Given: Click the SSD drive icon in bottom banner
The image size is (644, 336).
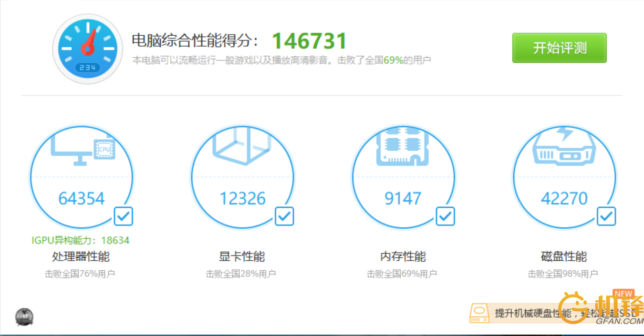Looking at the screenshot, I should pos(479,313).
